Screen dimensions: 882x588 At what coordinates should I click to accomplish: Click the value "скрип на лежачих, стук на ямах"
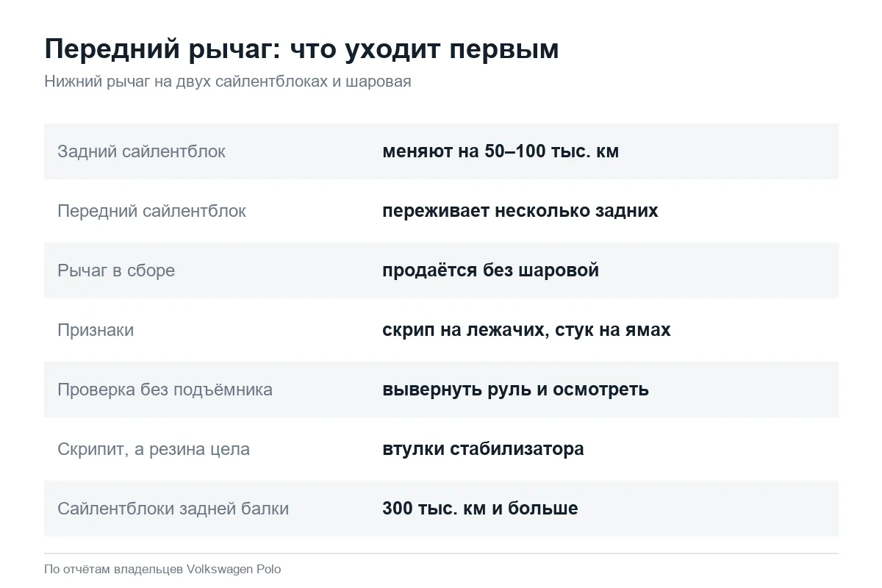click(x=526, y=330)
